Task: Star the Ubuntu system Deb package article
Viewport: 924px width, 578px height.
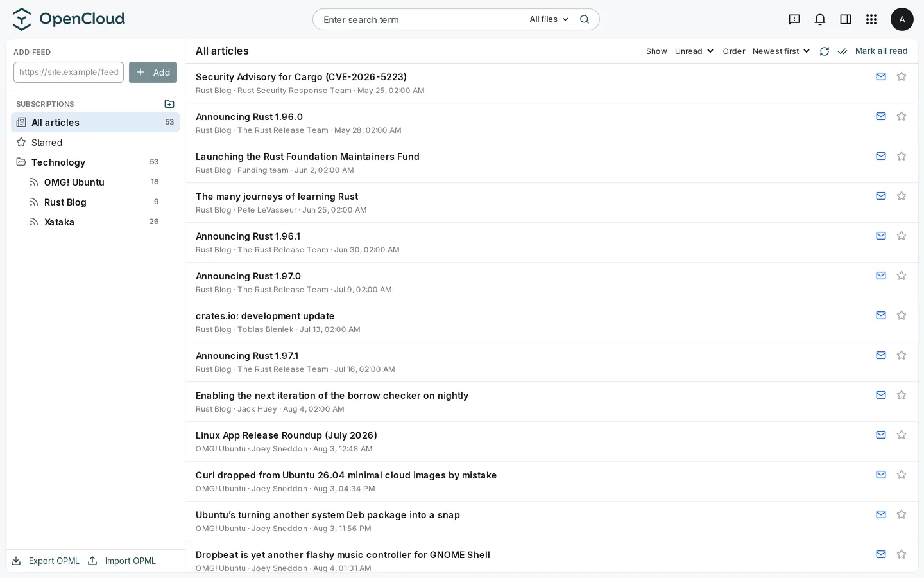Action: (902, 514)
